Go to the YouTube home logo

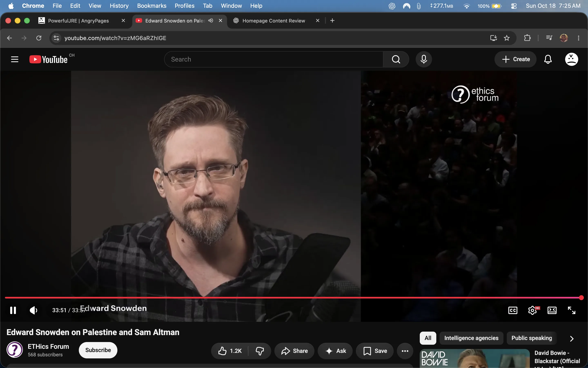pyautogui.click(x=49, y=59)
